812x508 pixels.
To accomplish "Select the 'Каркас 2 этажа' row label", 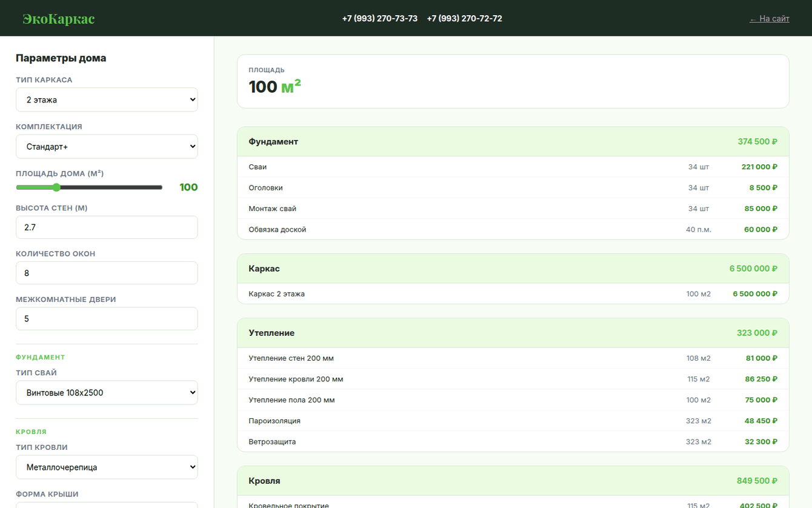I will [x=277, y=294].
